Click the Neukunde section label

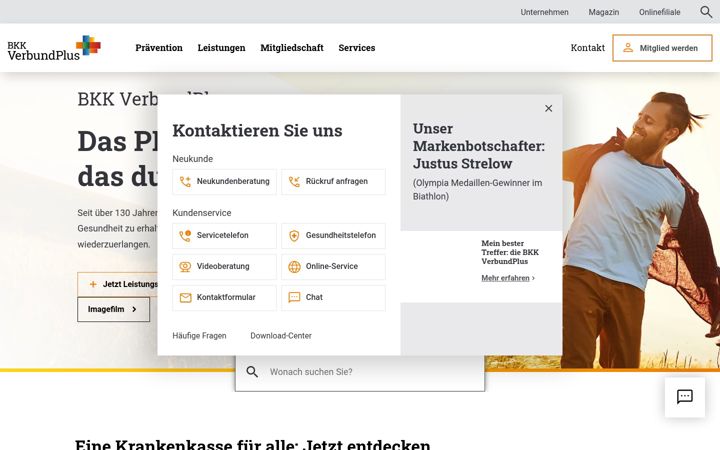pos(192,159)
